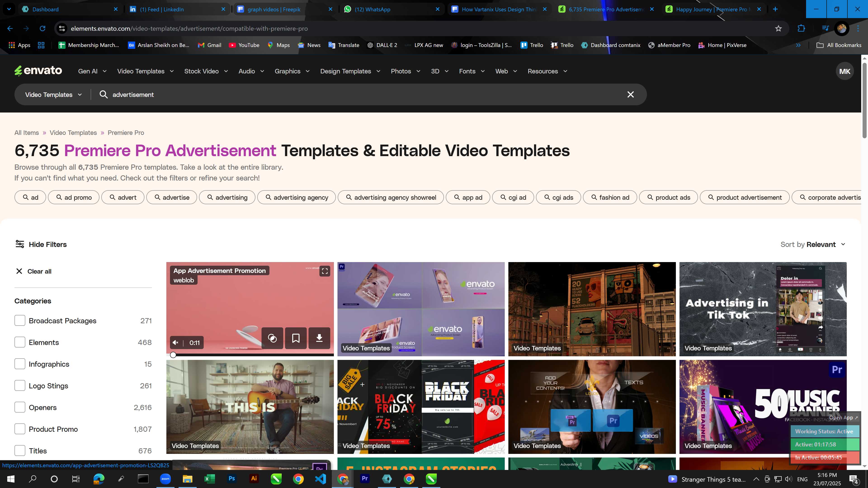The image size is (868, 488).
Task: Open Excel from the taskbar
Action: point(209,479)
